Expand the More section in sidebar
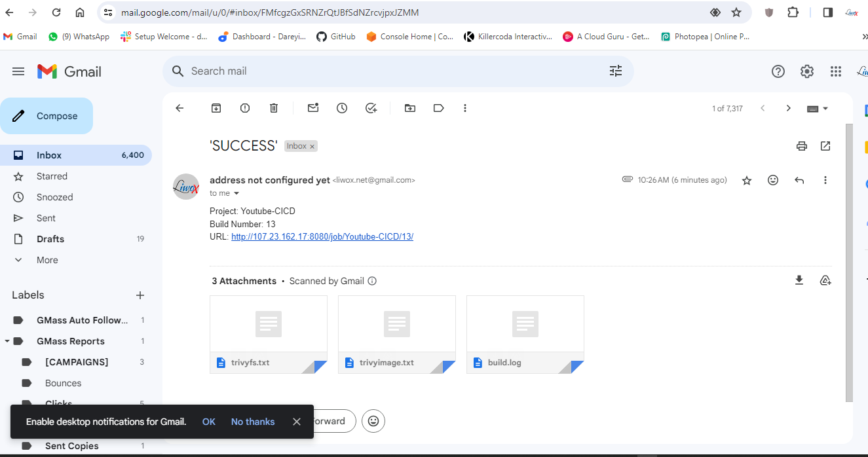Screen dimensions: 868x457 47,260
